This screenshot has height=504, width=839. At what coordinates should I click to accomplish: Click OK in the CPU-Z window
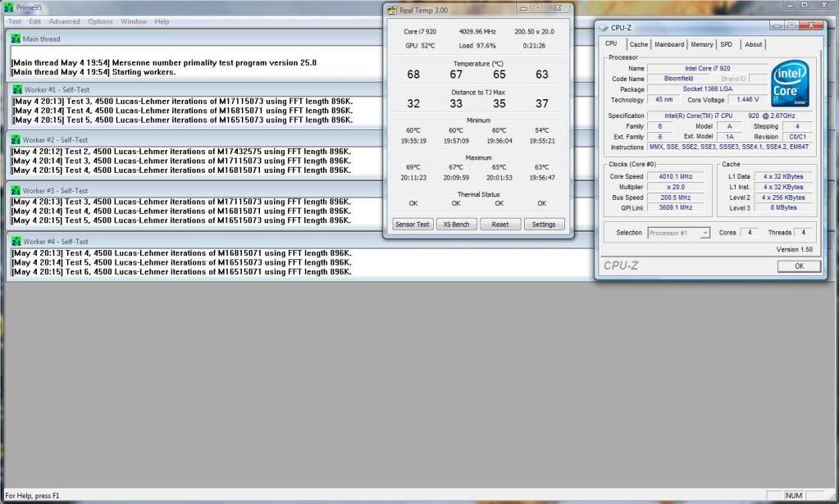tap(799, 266)
